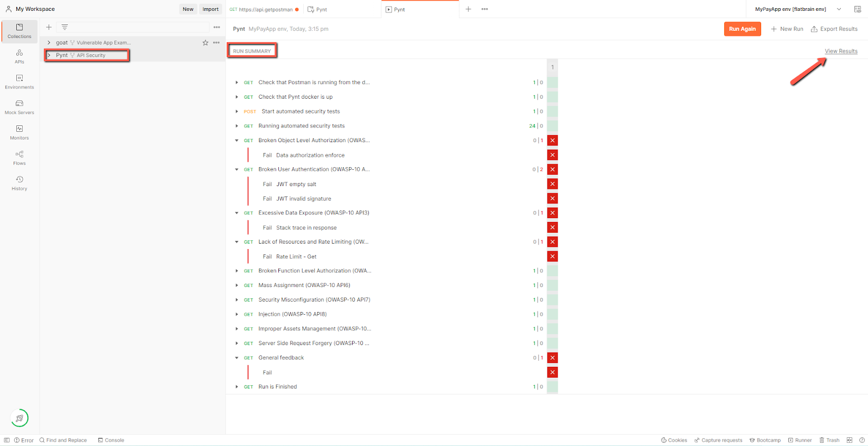Click Export Results
This screenshot has width=868, height=446.
(x=834, y=29)
